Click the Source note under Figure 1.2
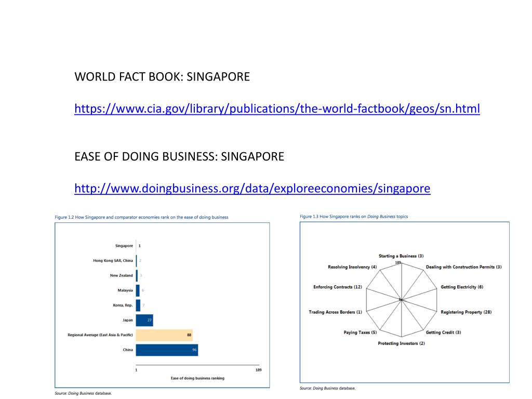Screen dimensions: 532x399 click(83, 394)
